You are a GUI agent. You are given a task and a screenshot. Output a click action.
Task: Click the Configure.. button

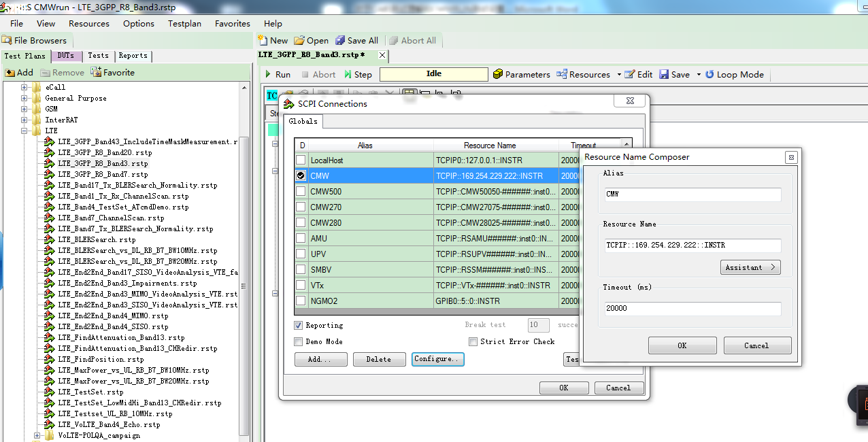pos(438,359)
